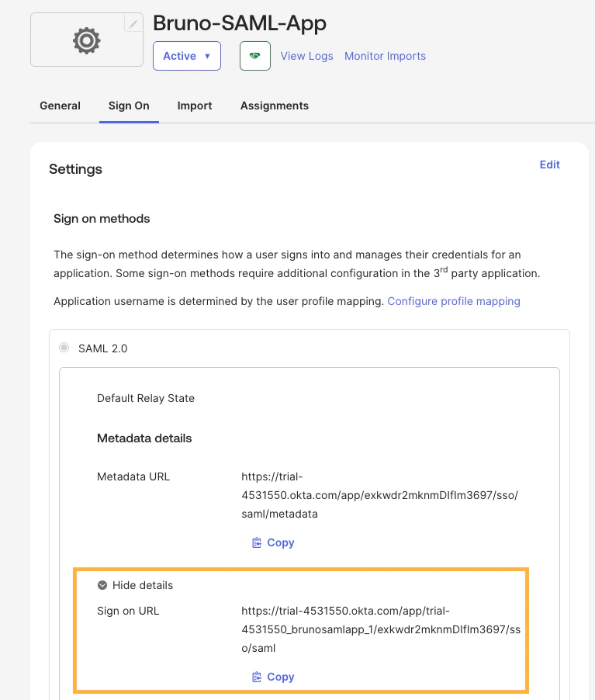Open the Active dropdown arrow
The image size is (595, 700).
click(206, 55)
